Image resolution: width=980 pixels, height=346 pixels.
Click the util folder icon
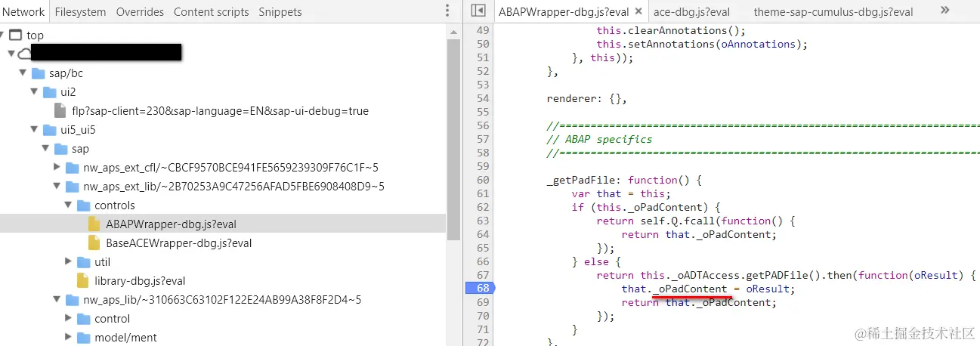(84, 262)
